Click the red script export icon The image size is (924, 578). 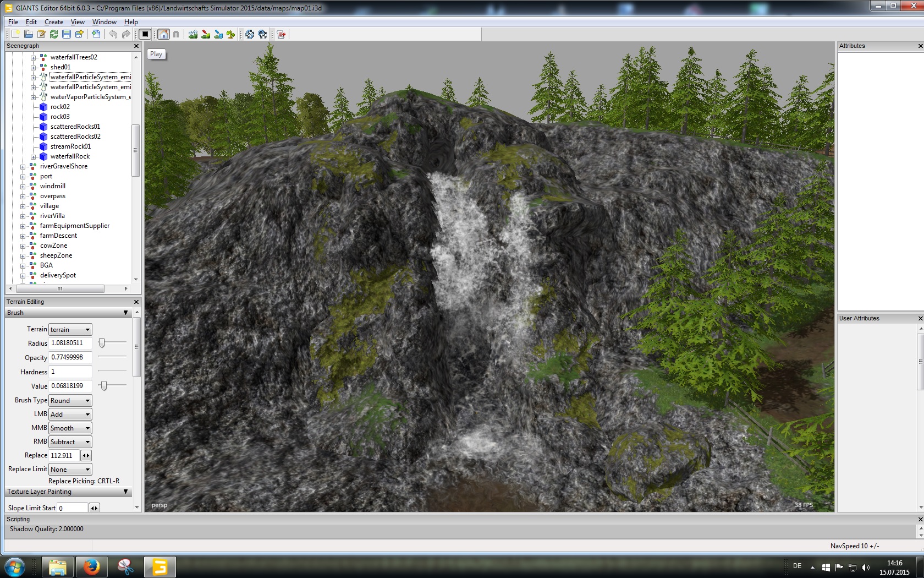tap(282, 34)
